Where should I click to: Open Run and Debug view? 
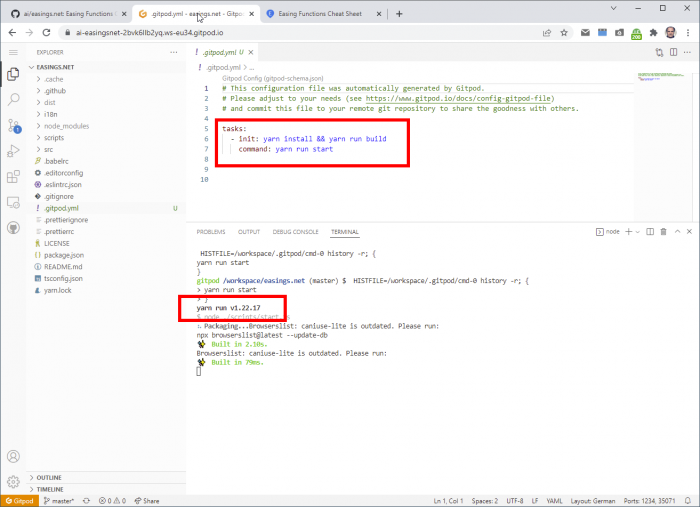[13, 151]
